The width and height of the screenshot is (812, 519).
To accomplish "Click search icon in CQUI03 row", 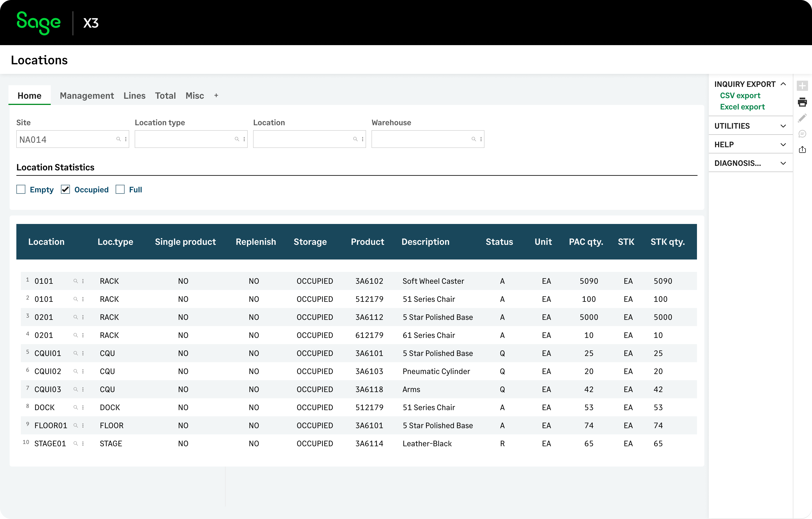I will click(x=76, y=389).
